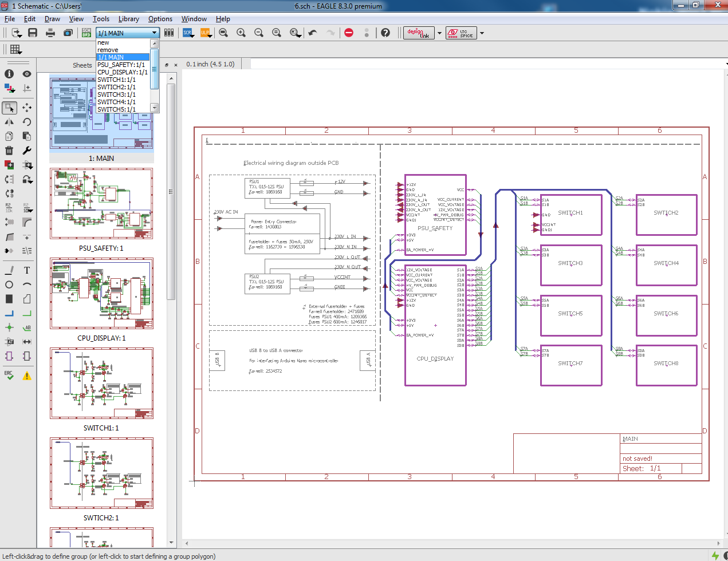Open the SWITCH2 sheet thumbnail
Viewport: 728px width, 561px height.
[101, 473]
